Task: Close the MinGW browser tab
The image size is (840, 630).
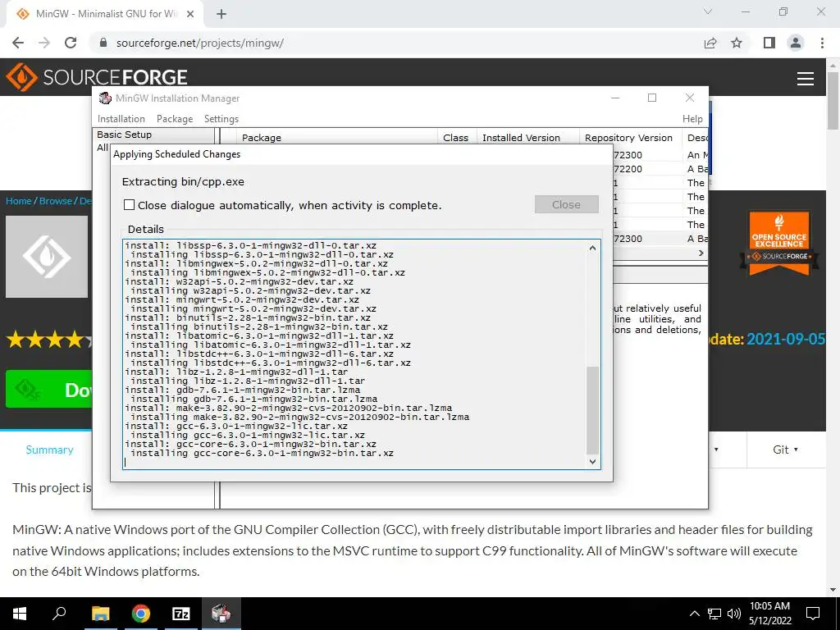Action: pyautogui.click(x=190, y=14)
